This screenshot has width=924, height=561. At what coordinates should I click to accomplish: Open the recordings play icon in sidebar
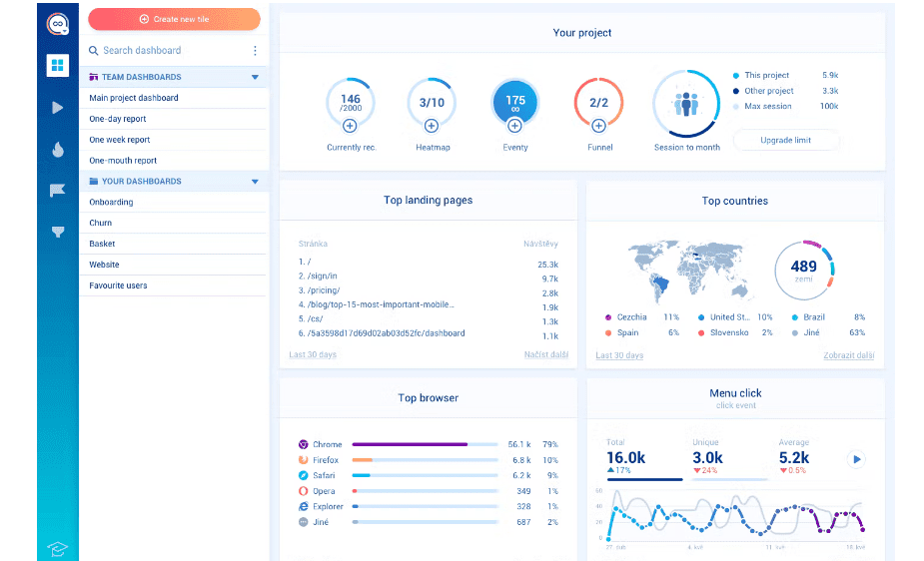(58, 108)
